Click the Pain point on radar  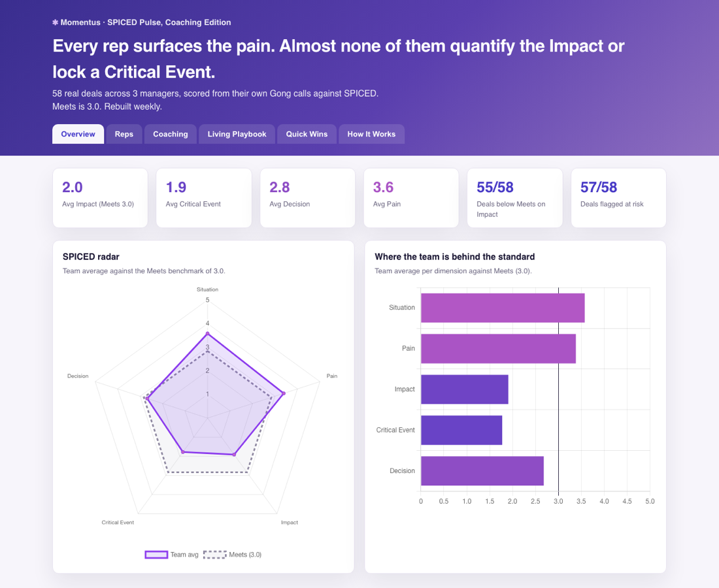tap(284, 393)
